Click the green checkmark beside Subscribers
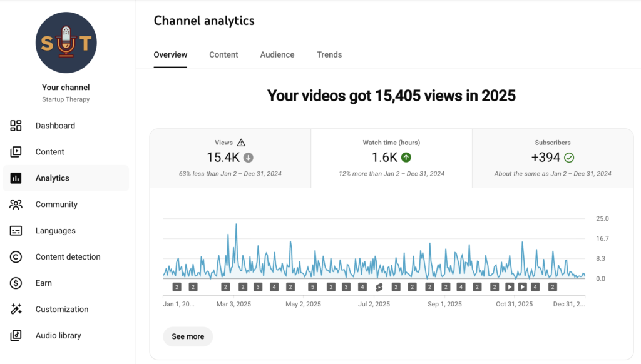Viewport: 641px width, 364px height. 569,157
